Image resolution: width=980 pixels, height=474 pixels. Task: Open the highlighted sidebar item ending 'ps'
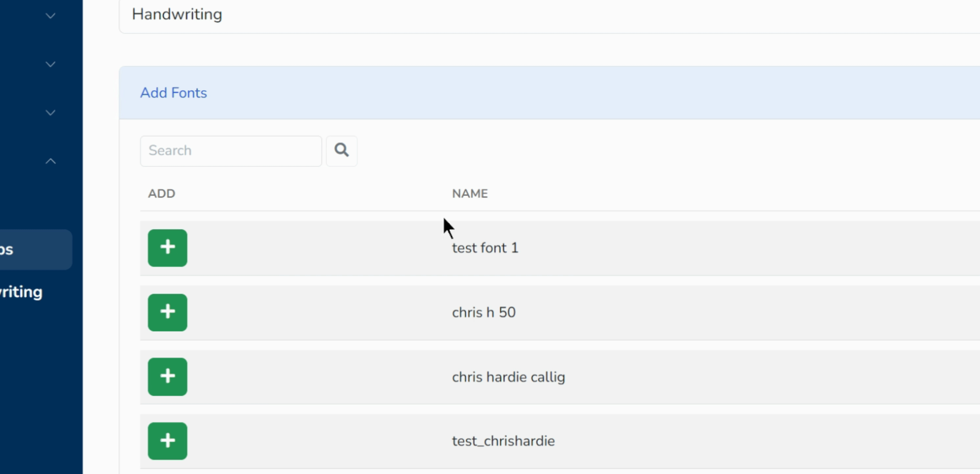tap(34, 250)
